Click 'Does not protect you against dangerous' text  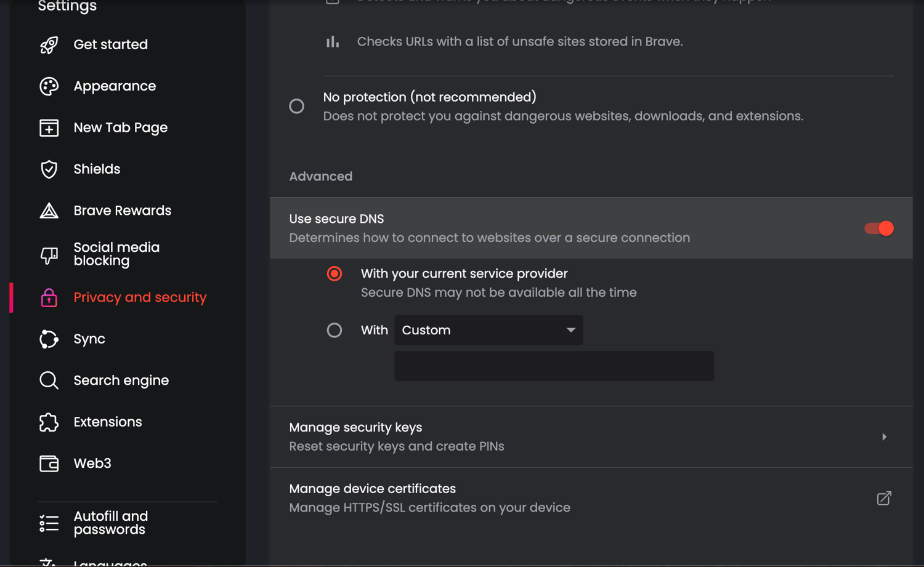pyautogui.click(x=563, y=116)
